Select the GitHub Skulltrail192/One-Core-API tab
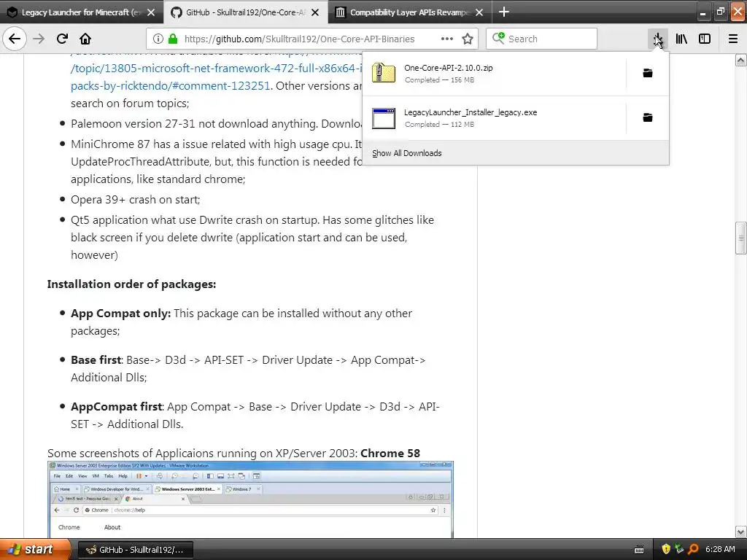The height and width of the screenshot is (560, 747). [x=245, y=12]
